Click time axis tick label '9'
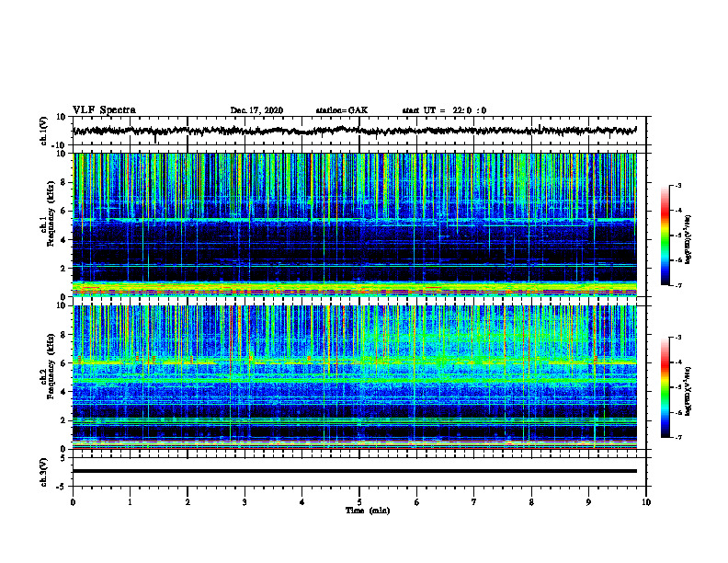The height and width of the screenshot is (563, 728). pyautogui.click(x=588, y=502)
